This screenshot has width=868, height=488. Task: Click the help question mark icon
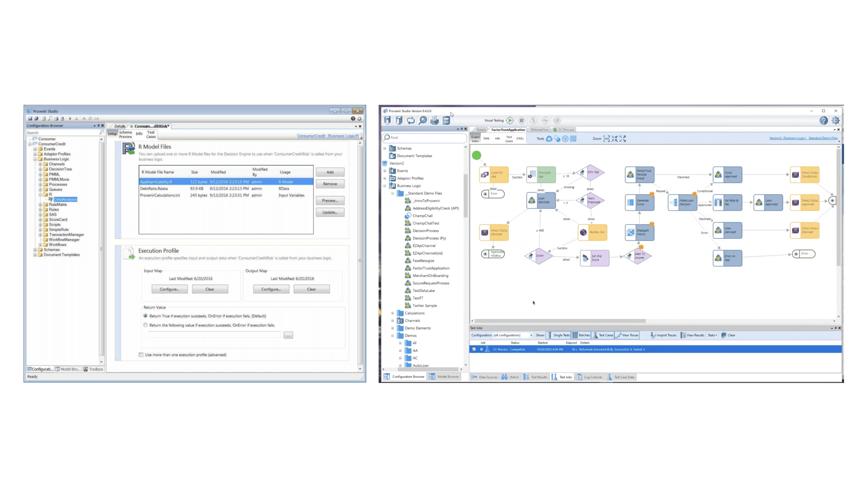point(823,120)
